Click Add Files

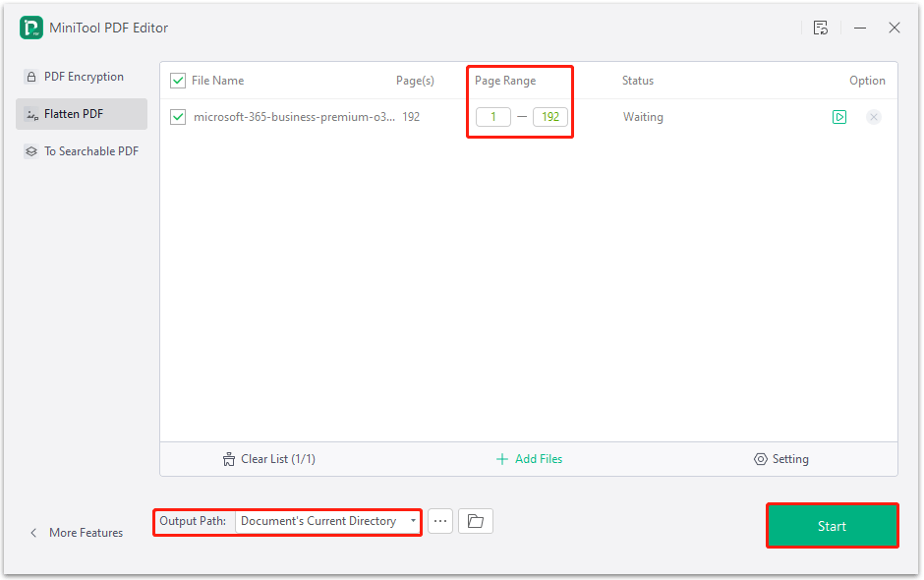point(529,458)
